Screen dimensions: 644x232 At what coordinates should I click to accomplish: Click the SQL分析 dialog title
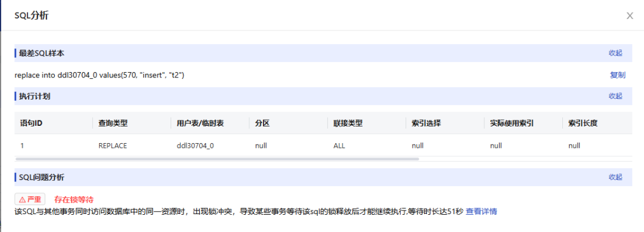[32, 16]
